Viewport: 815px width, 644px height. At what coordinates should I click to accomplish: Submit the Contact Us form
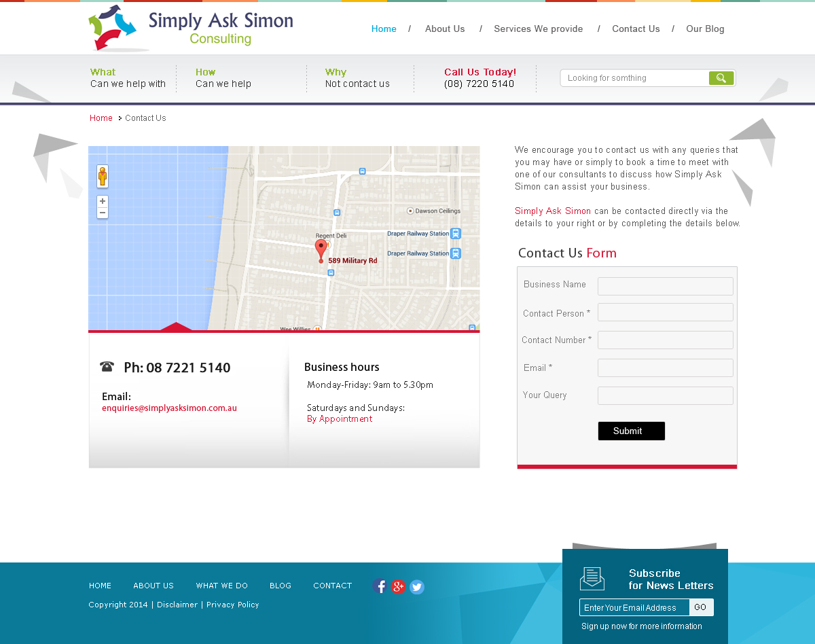coord(631,431)
